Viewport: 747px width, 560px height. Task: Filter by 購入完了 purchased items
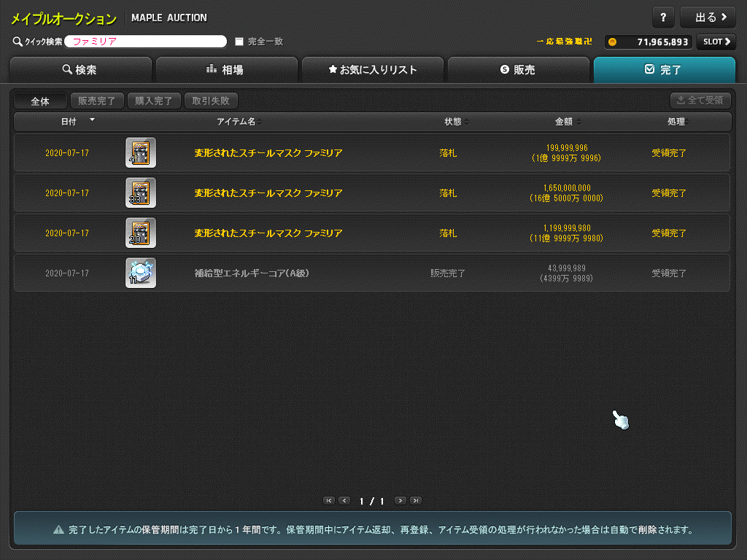(x=154, y=101)
